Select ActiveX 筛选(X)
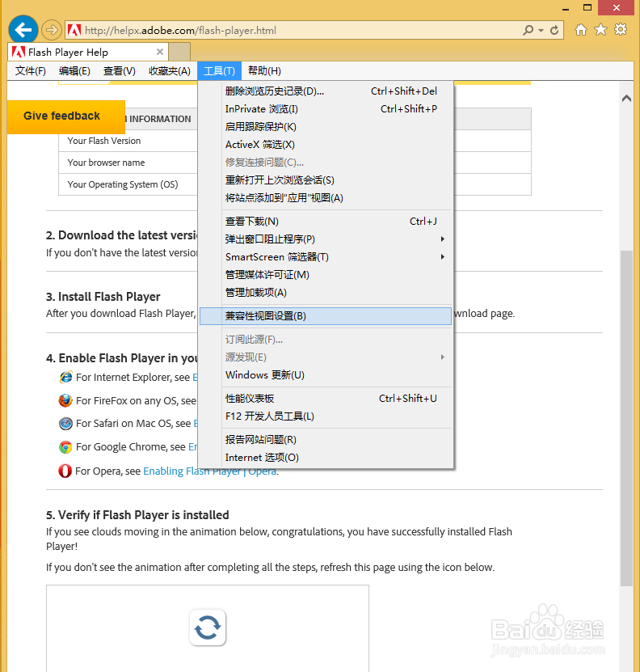 tap(326, 145)
